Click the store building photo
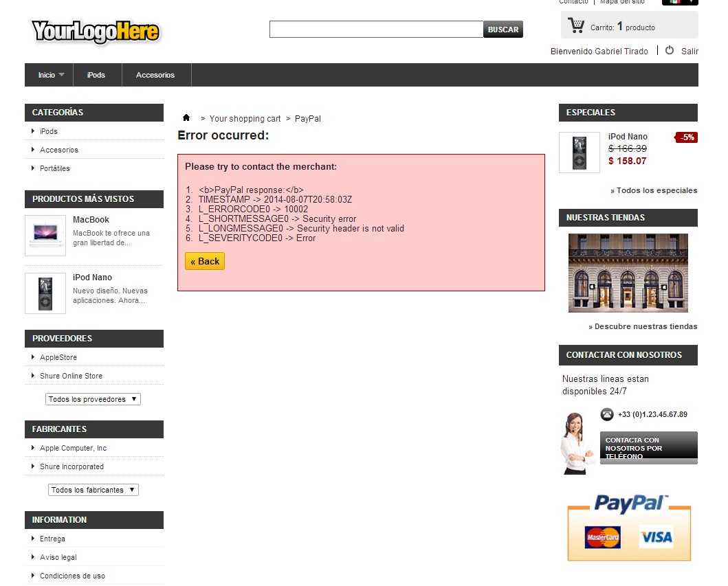This screenshot has height=586, width=728. coord(628,273)
